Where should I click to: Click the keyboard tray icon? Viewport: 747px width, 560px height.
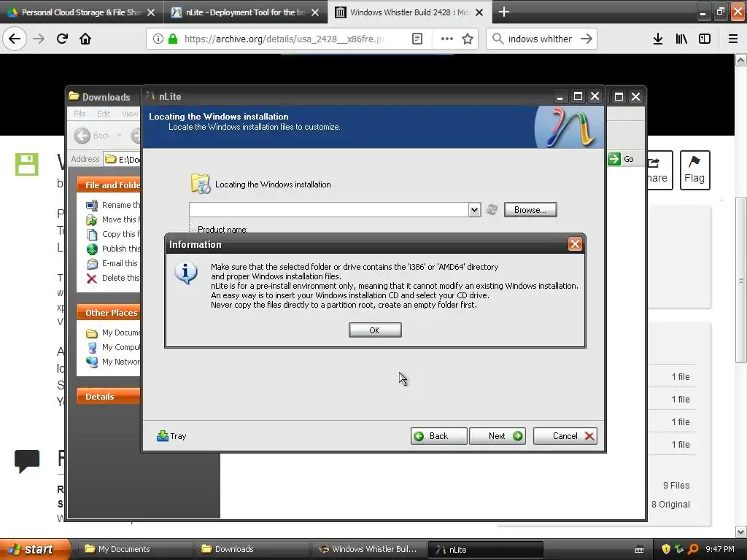pyautogui.click(x=639, y=550)
